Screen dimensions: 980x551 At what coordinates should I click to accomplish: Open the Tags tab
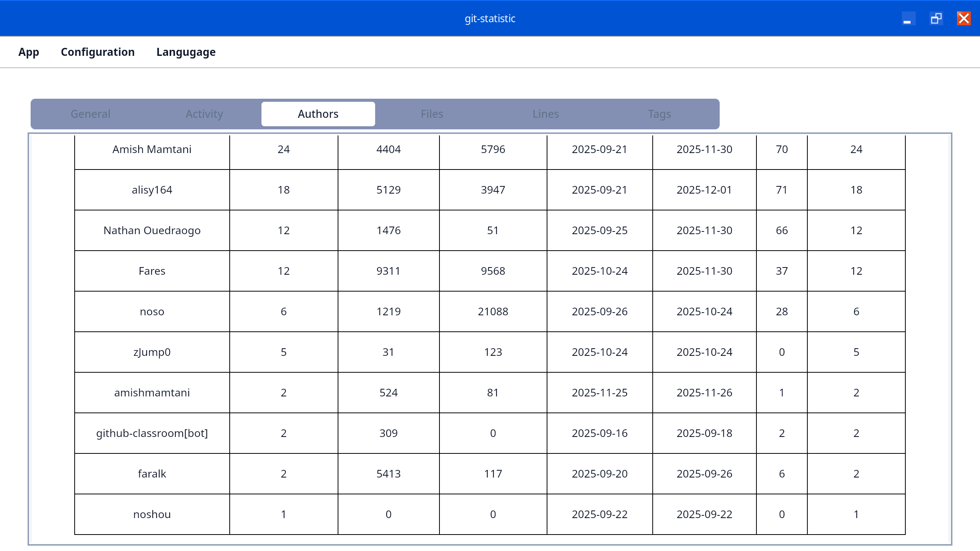point(659,114)
